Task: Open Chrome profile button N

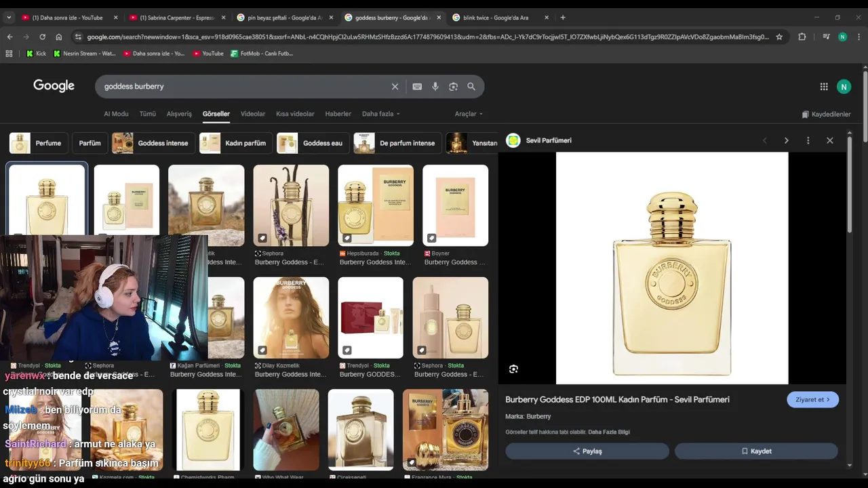Action: [842, 37]
